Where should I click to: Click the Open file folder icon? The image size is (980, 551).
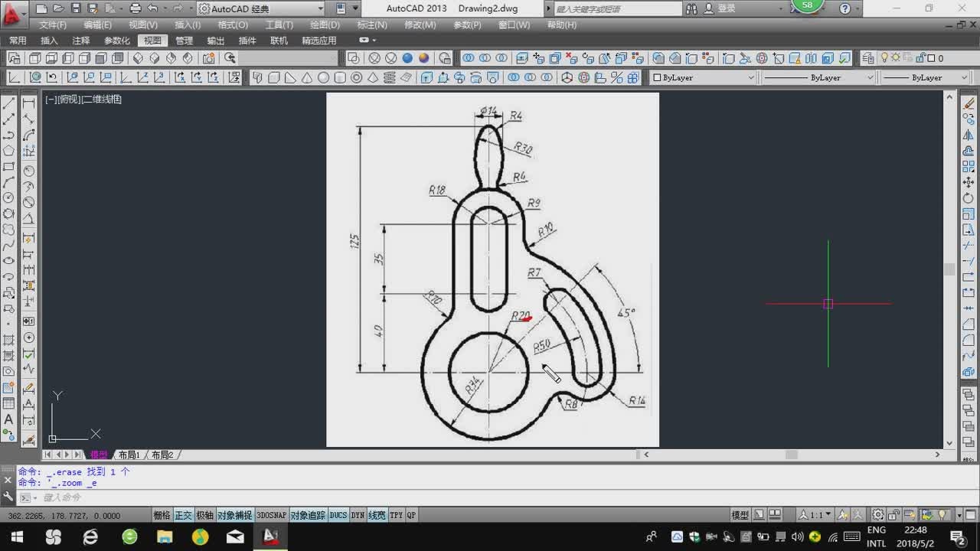(x=58, y=8)
